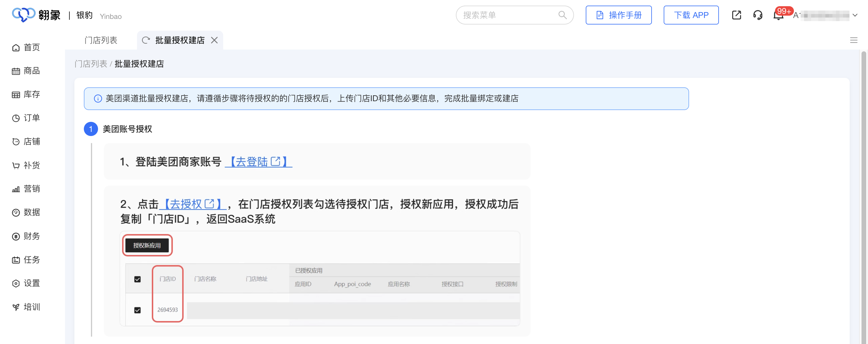
Task: Expand the user account dropdown arrow
Action: (855, 15)
